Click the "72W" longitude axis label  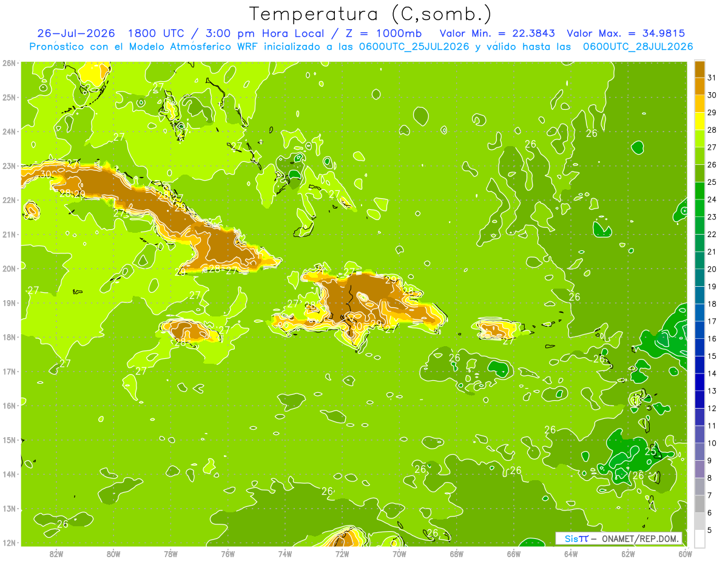point(342,554)
